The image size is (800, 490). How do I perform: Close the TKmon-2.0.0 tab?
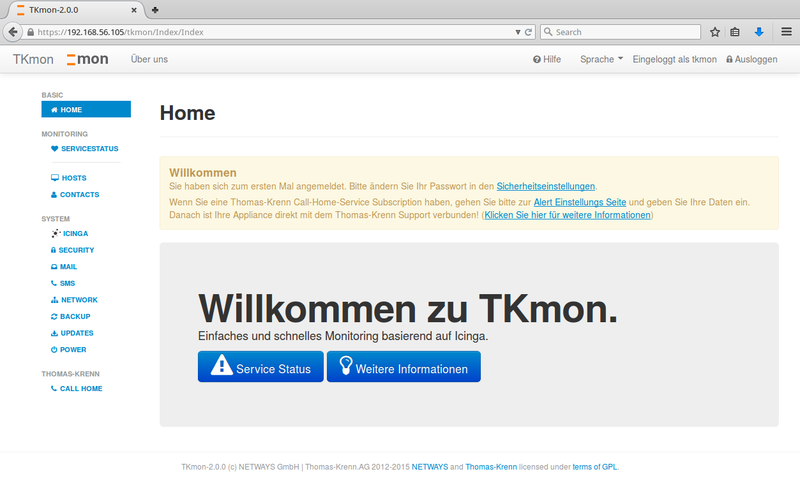[x=134, y=10]
